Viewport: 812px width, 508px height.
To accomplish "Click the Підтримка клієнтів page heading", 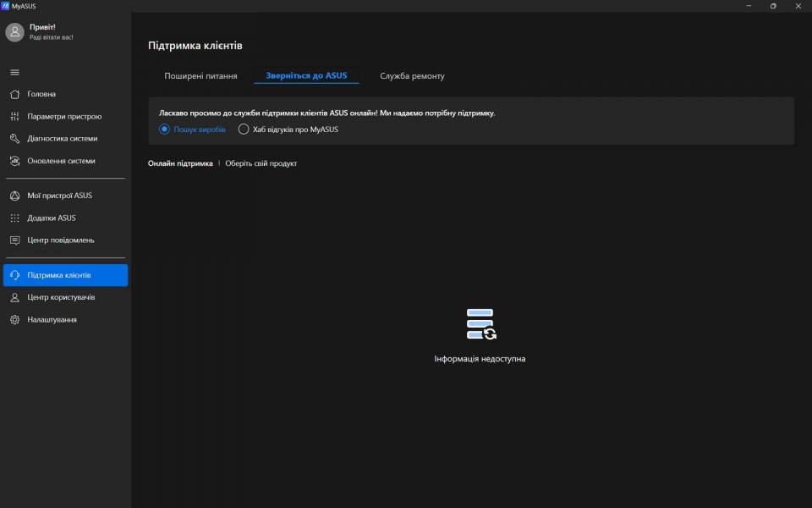I will (x=195, y=46).
